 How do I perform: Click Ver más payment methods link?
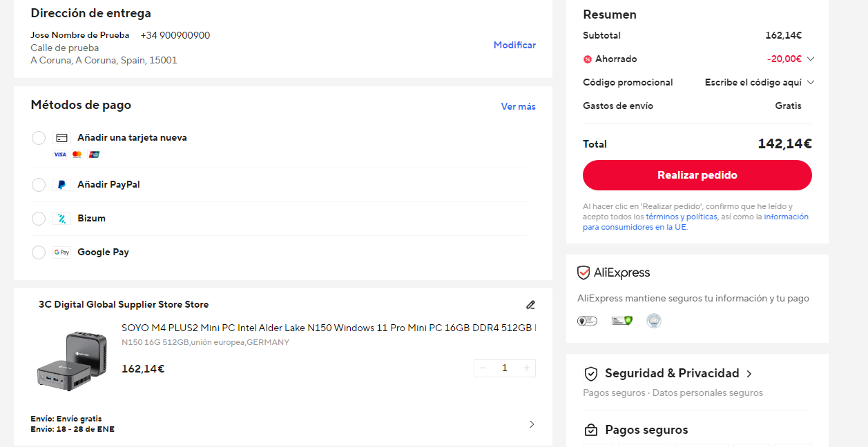pos(519,106)
